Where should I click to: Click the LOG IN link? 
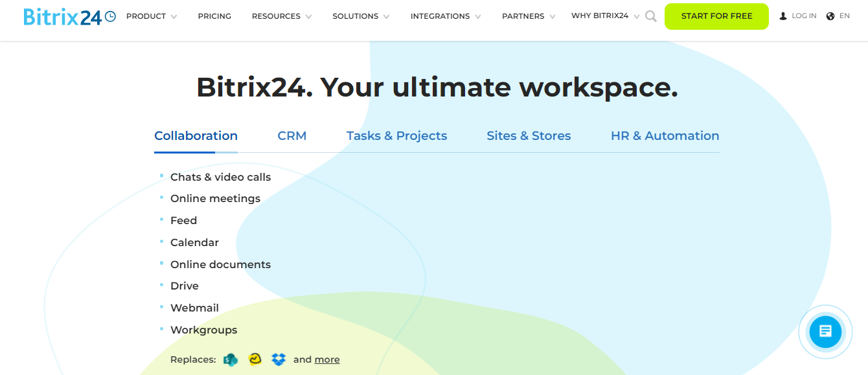tap(804, 16)
